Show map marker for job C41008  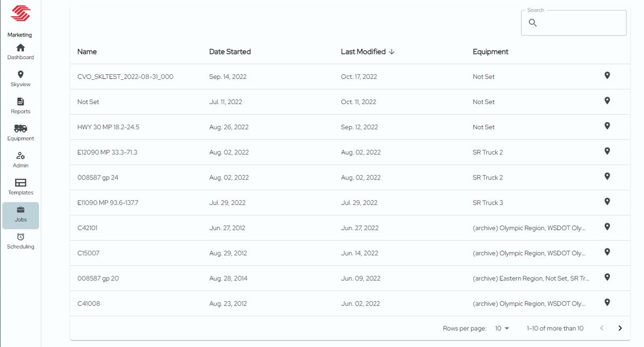tap(607, 303)
